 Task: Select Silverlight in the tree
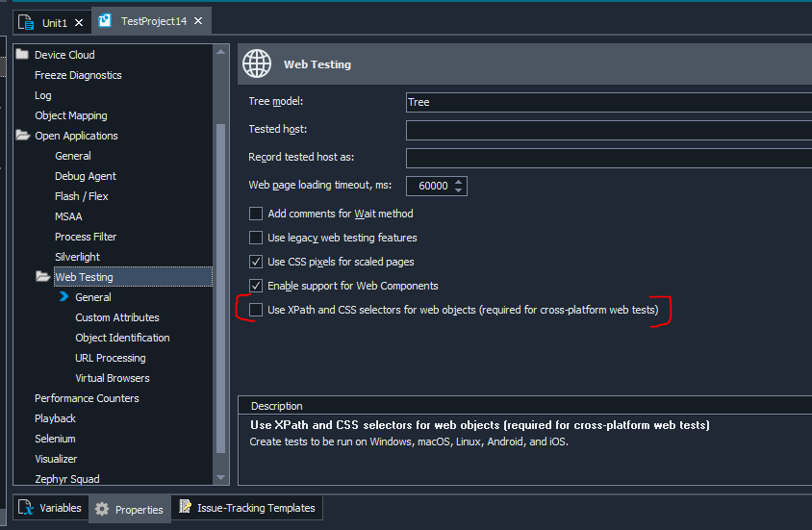click(x=77, y=257)
